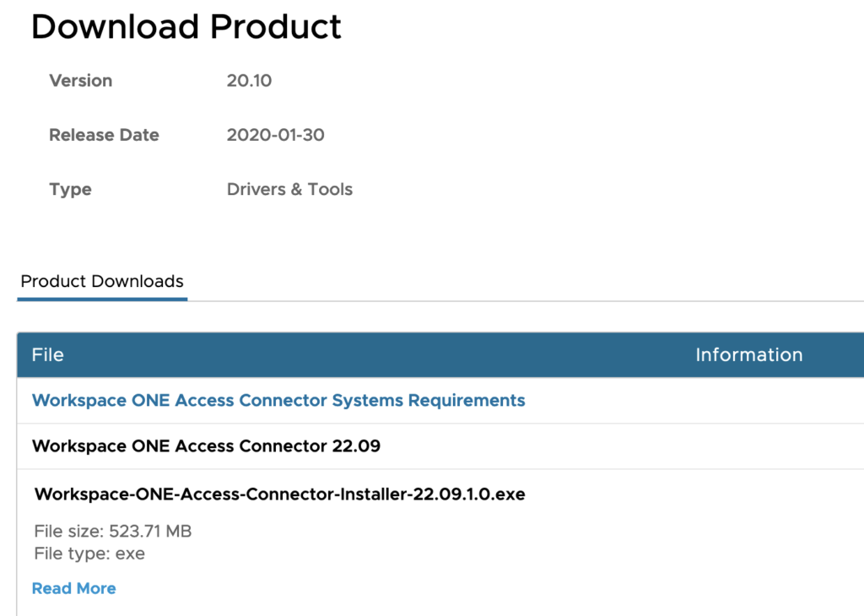Click the Information column header
The image size is (864, 616).
748,354
